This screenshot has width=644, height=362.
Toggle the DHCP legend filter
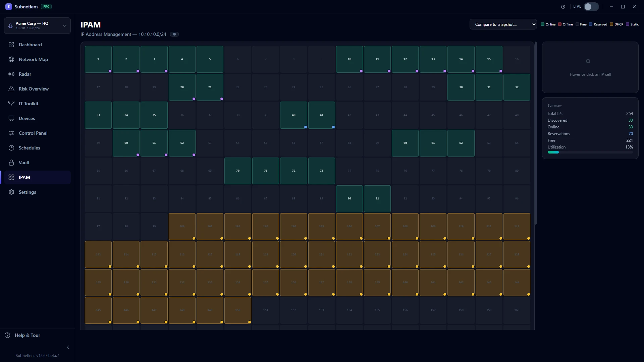click(616, 24)
